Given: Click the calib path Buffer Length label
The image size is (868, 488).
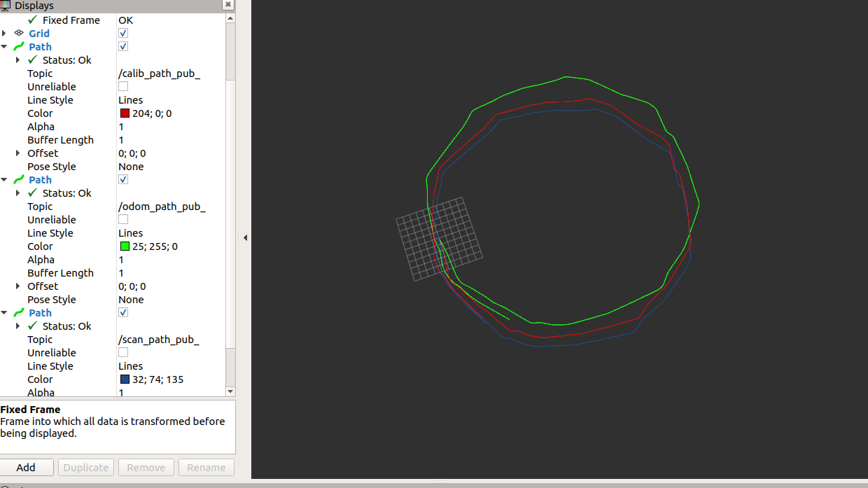Looking at the screenshot, I should click(x=60, y=139).
